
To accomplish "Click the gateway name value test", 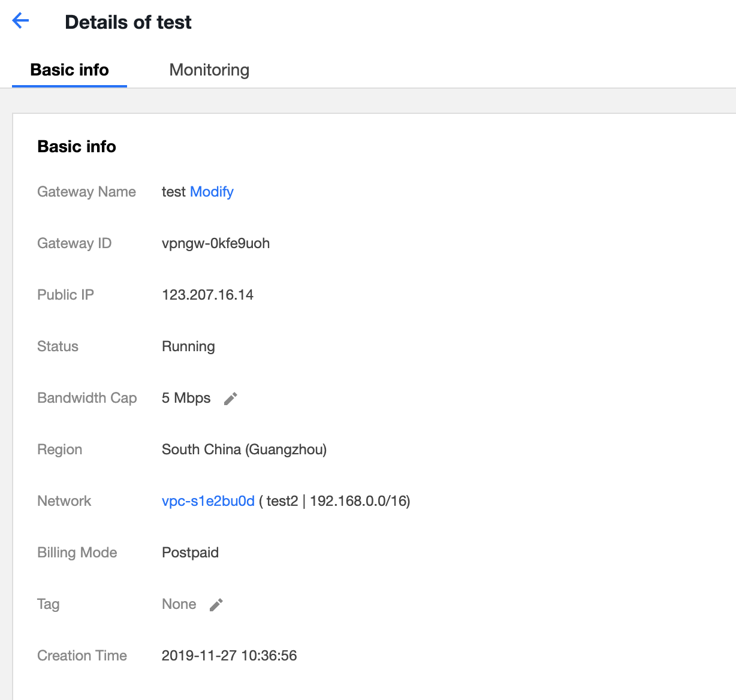I will pos(173,192).
